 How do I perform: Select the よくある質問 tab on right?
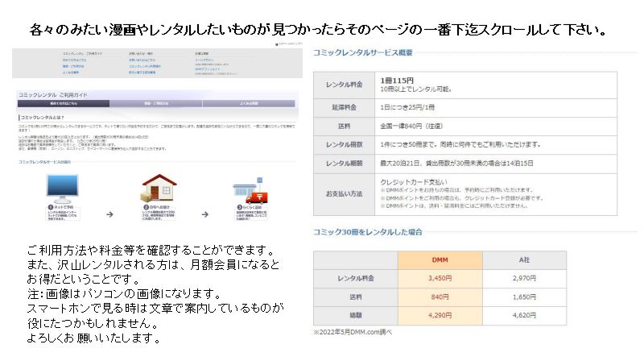(x=250, y=104)
